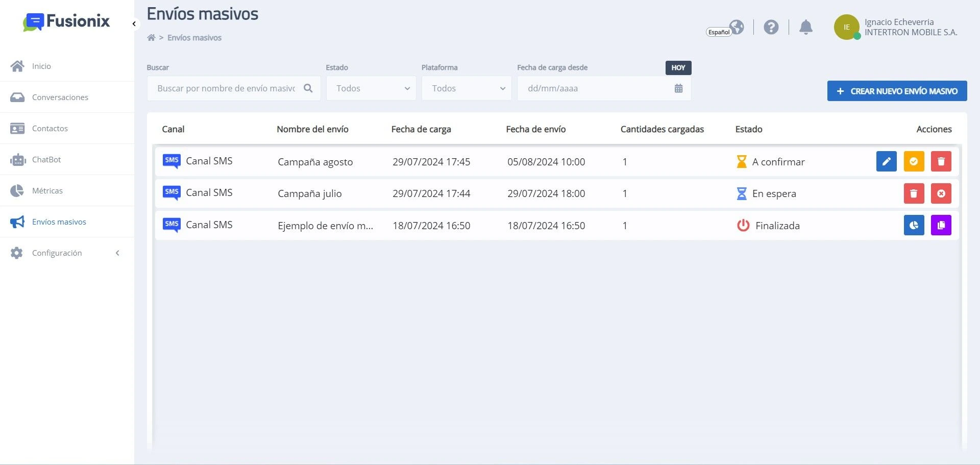Viewport: 980px width, 465px height.
Task: Click the En espera status
Action: pos(766,193)
